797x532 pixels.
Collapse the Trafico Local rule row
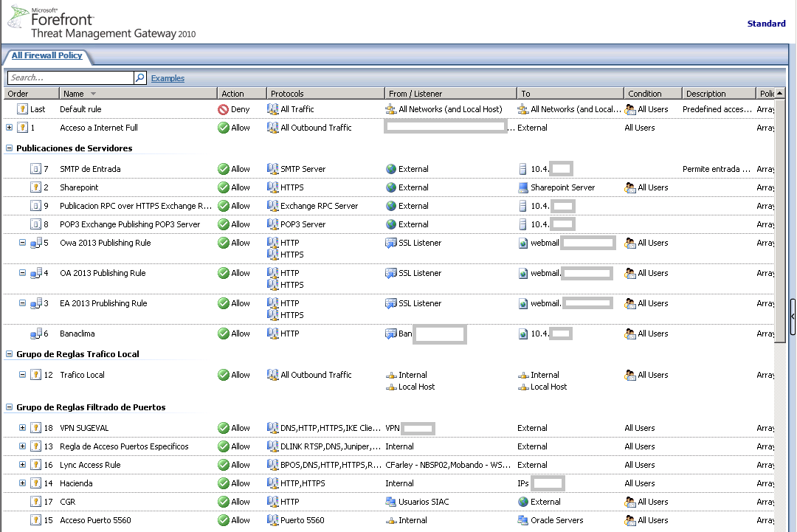click(x=22, y=375)
